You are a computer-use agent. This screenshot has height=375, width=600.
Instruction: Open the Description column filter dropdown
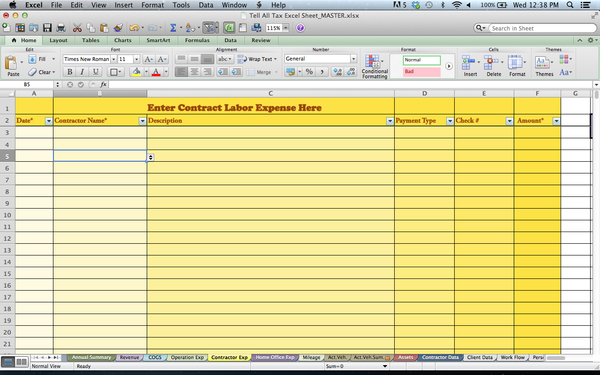point(390,121)
